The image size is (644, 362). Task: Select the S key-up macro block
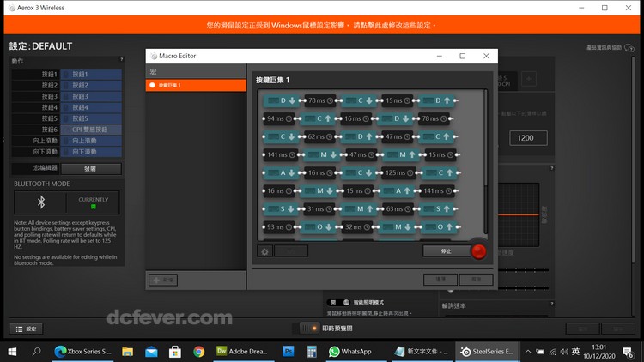(x=437, y=209)
